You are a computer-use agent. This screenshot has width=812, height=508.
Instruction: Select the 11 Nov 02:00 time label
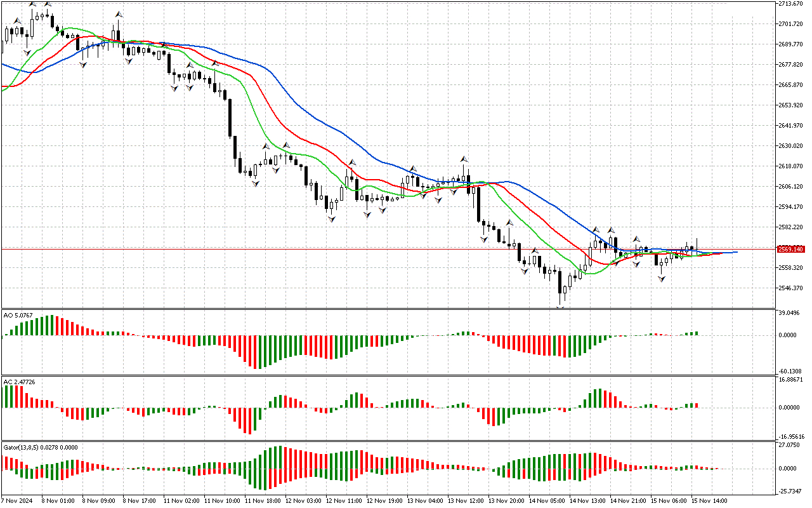coord(181,500)
